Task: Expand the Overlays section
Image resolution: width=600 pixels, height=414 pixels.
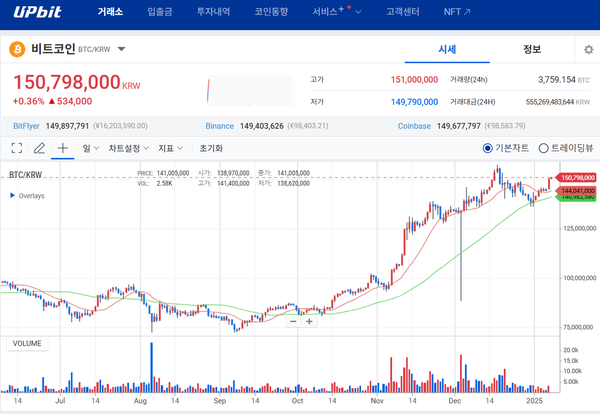Action: (12, 196)
